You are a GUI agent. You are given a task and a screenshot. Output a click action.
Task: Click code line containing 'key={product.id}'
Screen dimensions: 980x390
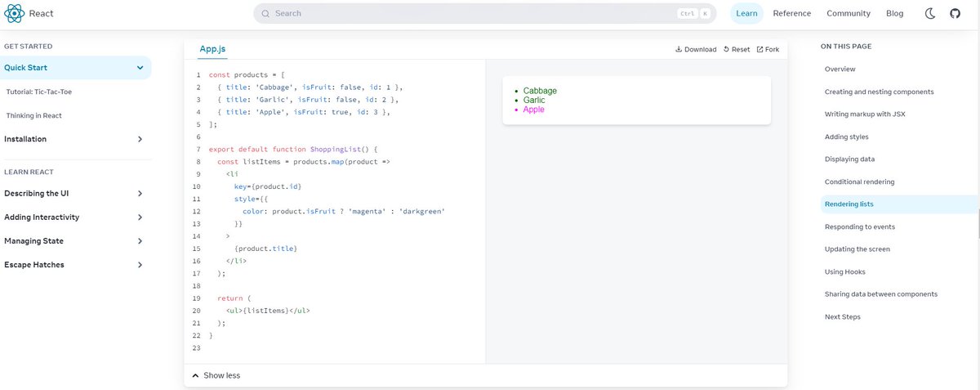[268, 186]
